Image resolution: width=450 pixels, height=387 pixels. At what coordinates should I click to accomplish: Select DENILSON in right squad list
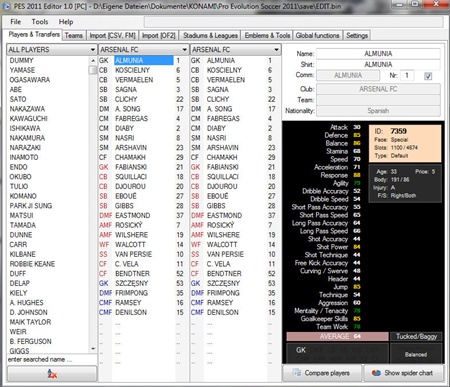[223, 312]
